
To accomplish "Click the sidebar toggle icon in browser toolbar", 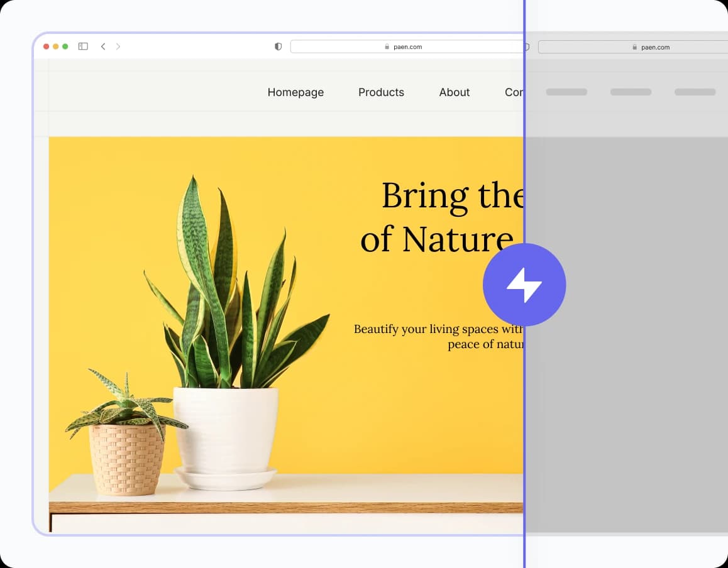I will [x=83, y=46].
